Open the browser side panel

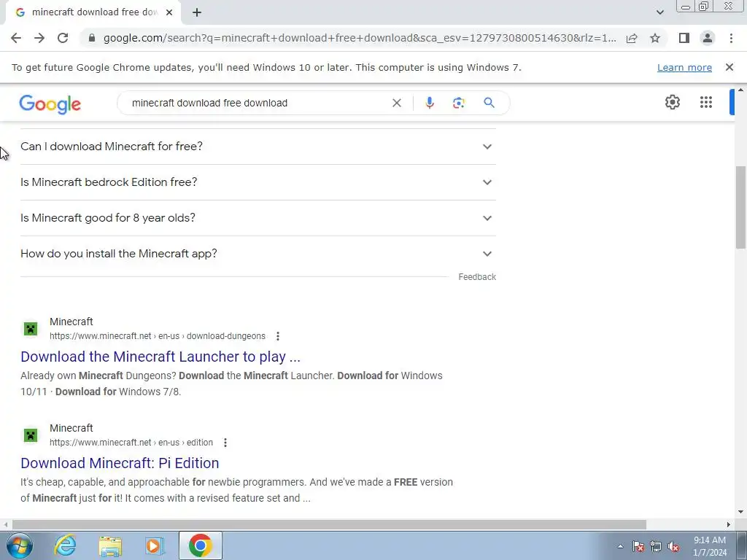[x=684, y=38]
